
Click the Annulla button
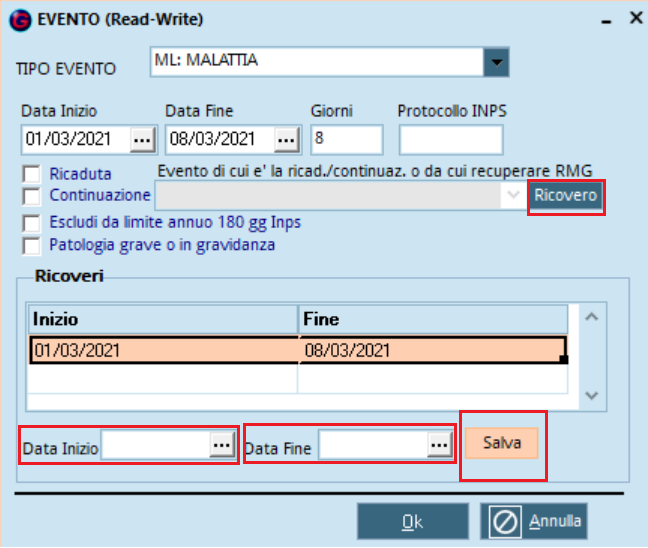point(534,522)
